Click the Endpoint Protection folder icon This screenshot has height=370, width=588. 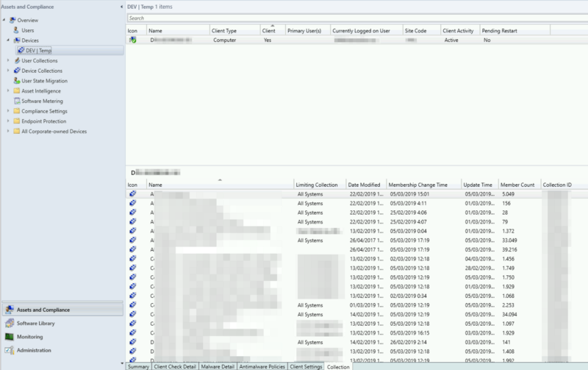(17, 121)
